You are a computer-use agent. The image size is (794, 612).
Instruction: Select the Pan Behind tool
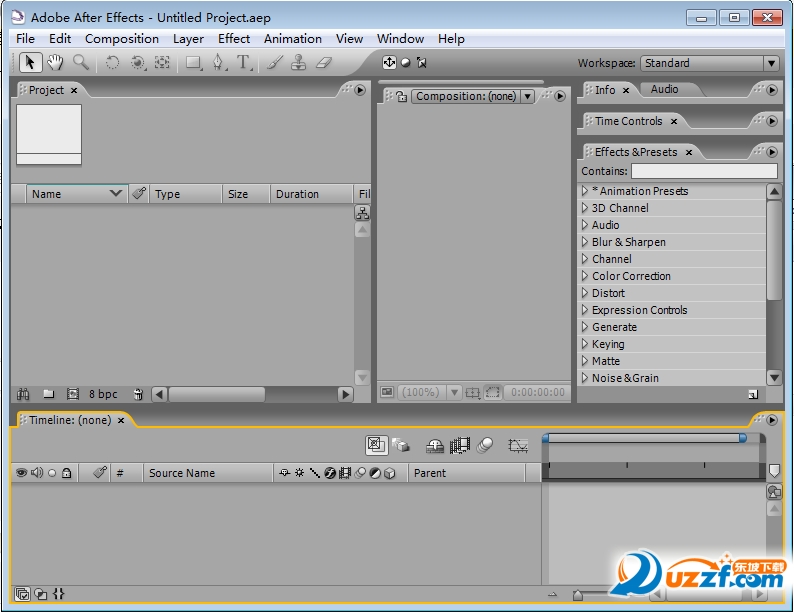tap(162, 63)
